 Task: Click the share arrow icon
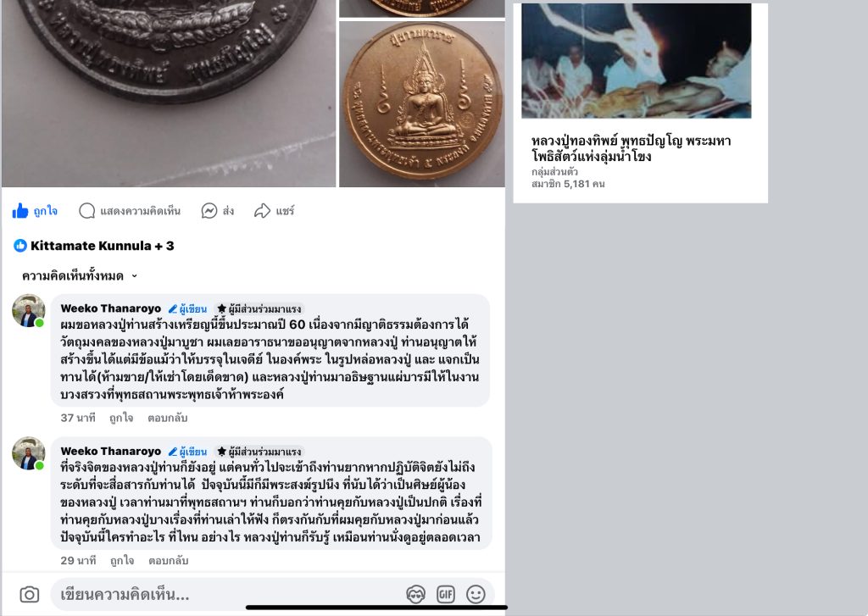coord(262,210)
